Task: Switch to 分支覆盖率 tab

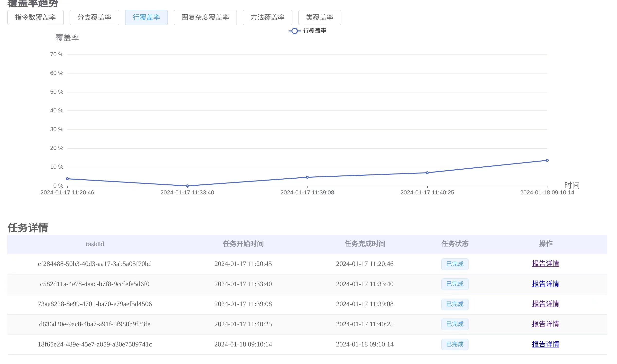Action: coord(94,18)
